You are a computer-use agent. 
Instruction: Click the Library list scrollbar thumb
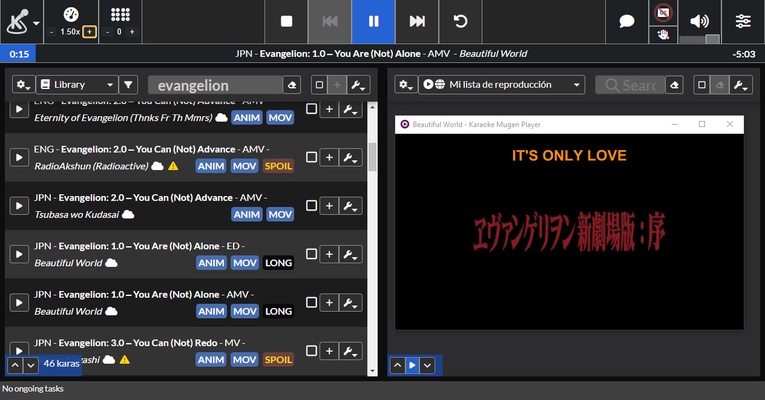372,157
